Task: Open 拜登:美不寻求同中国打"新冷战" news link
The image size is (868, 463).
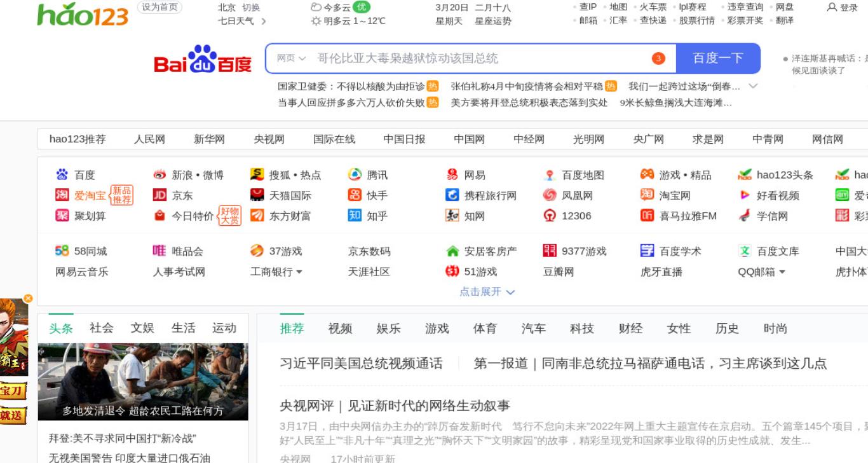Action: (x=122, y=438)
